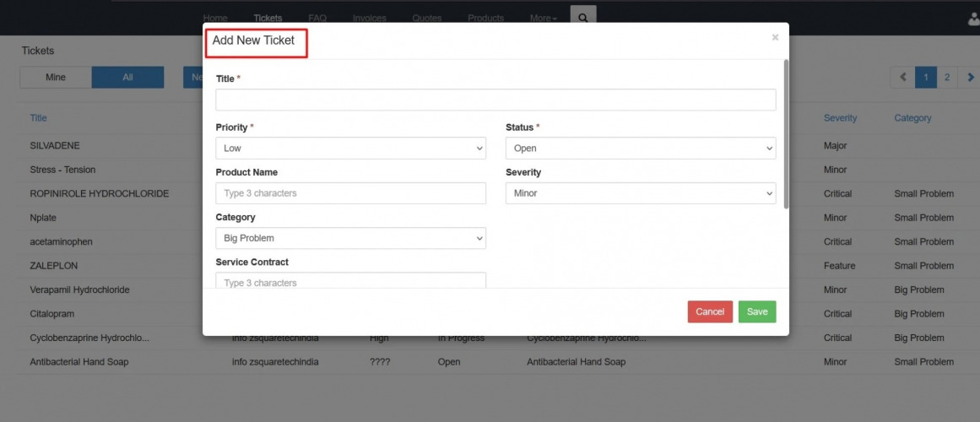The image size is (980, 422).
Task: Open the Stress - Tension ticket
Action: [62, 170]
